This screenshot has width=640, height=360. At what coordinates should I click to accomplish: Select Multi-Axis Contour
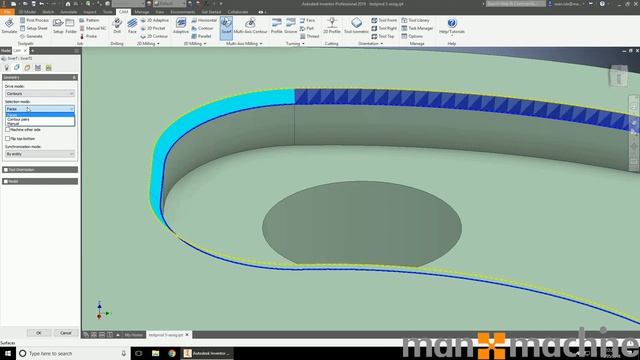(x=250, y=26)
